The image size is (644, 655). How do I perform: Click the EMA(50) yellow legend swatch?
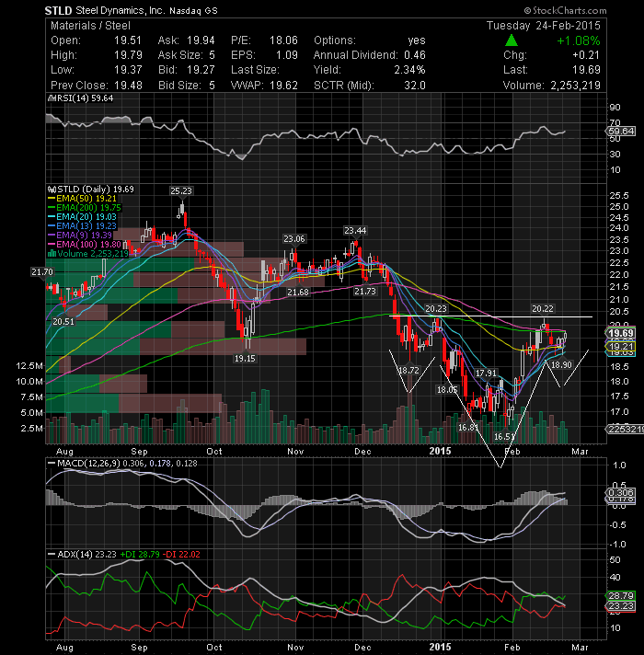click(52, 199)
